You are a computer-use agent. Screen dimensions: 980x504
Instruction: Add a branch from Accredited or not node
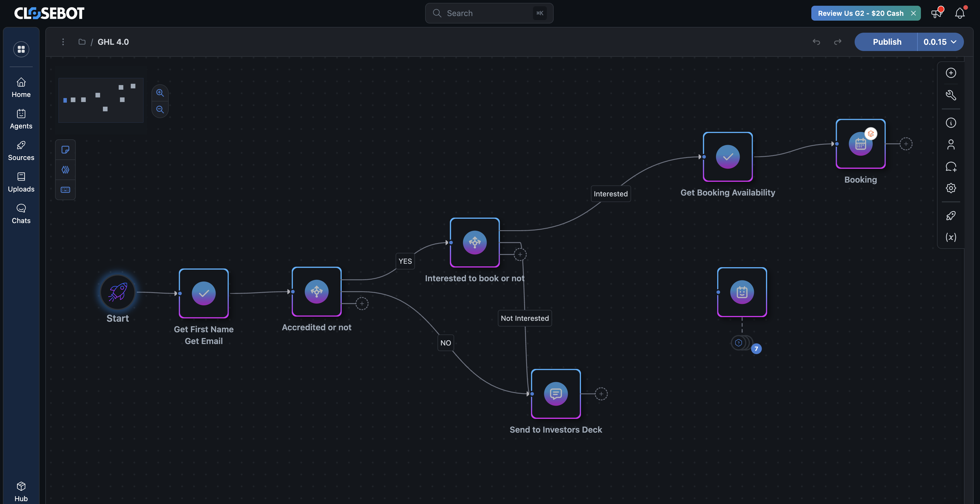(x=362, y=304)
